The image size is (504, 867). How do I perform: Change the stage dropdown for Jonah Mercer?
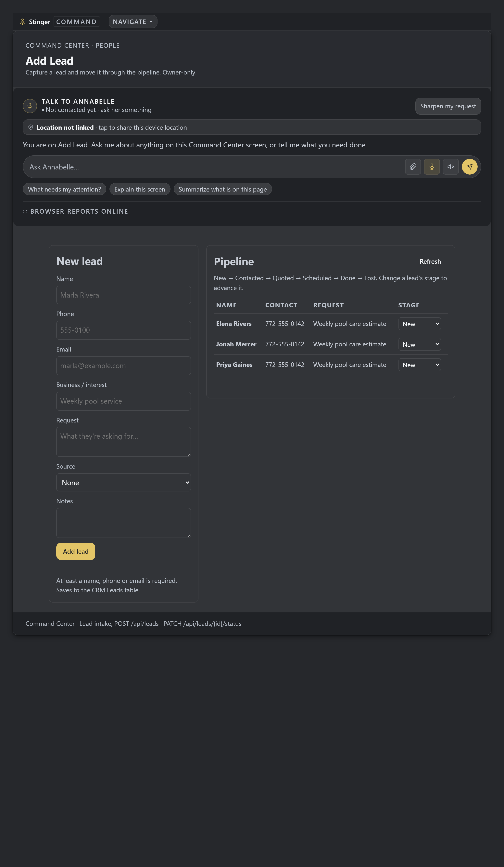click(419, 344)
